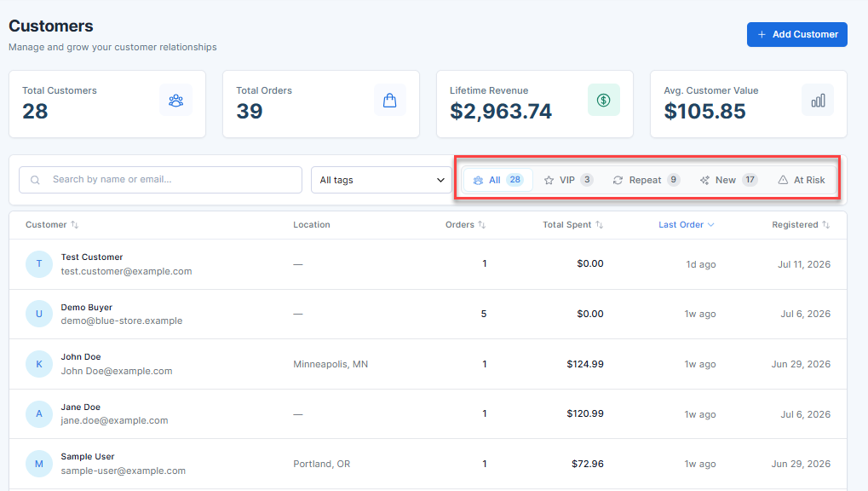Click the email test.customer@example.com
Image resolution: width=868 pixels, height=491 pixels.
[126, 272]
